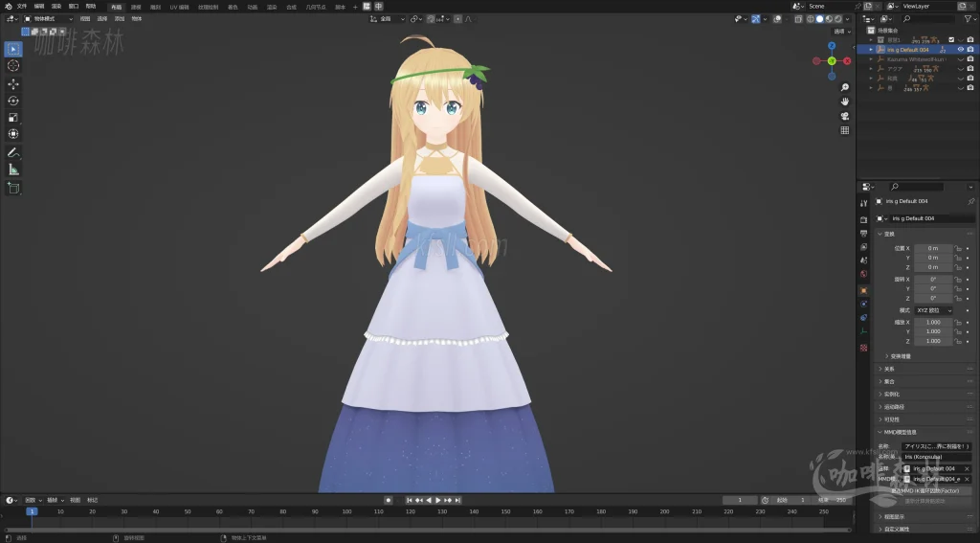The image size is (980, 543).
Task: Open the 渲染 (Render) menu
Action: point(56,7)
